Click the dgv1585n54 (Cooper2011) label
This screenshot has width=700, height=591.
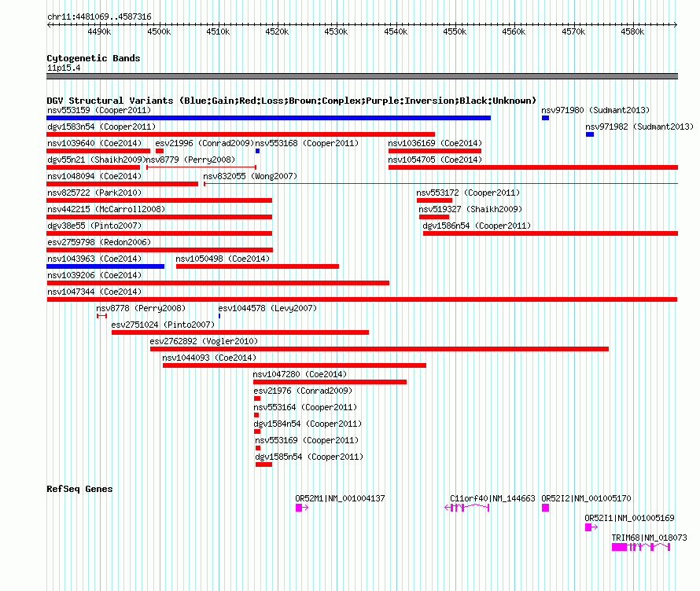(309, 457)
